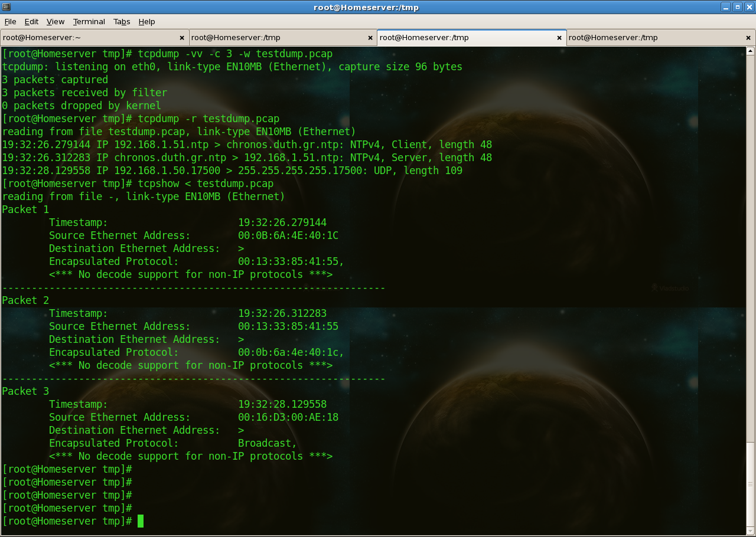Click timestamp 19:32:28.129558 in Packet 3
Screen dimensions: 756x537
point(282,404)
